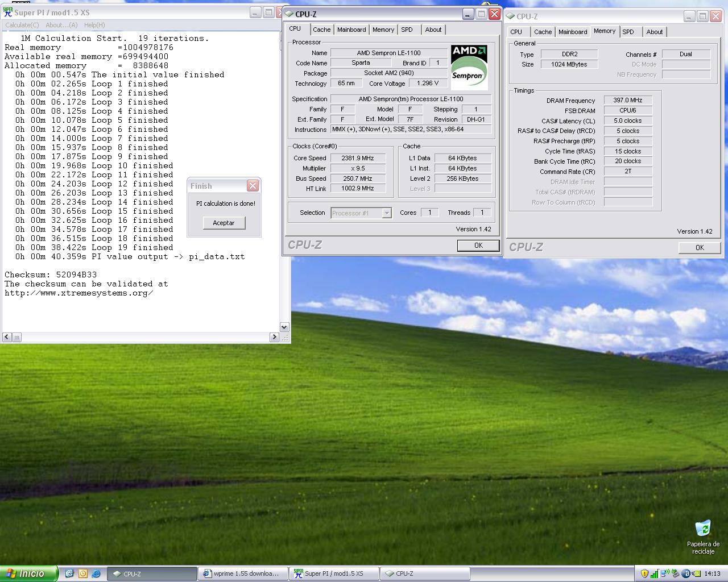Click the Code Name value Sparta
Viewport: 728px width, 582px height.
tap(361, 63)
